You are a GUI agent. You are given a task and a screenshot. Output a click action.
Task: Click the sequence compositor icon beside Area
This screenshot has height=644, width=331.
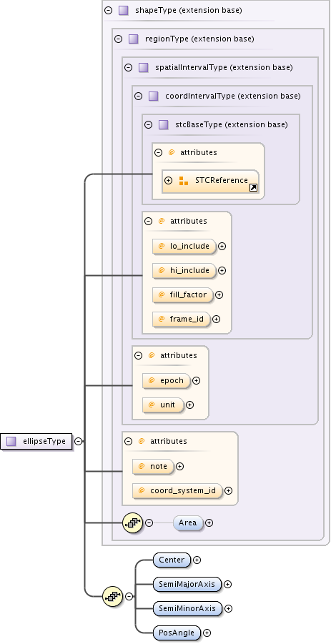point(133,522)
